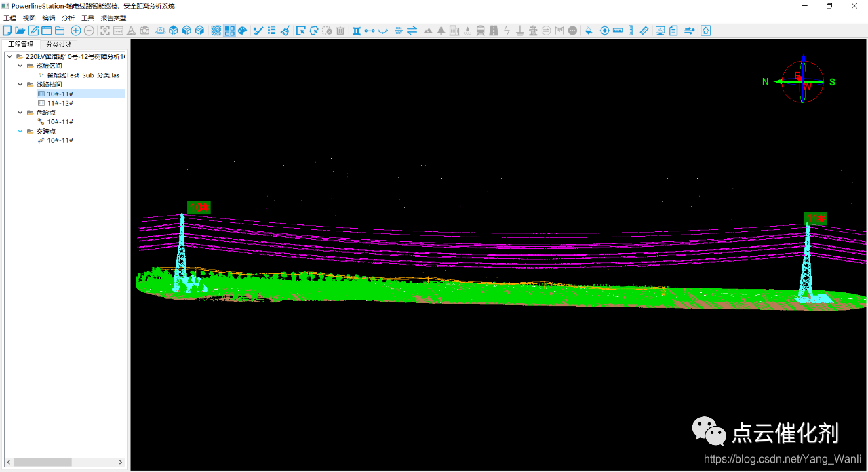Toggle the dense point cloud display button
Viewport: 868px width, 472px height.
(216, 31)
